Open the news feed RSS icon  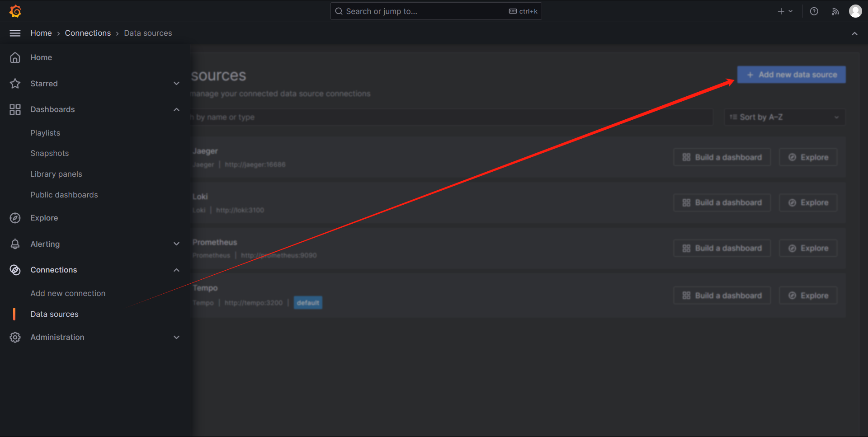pyautogui.click(x=835, y=11)
